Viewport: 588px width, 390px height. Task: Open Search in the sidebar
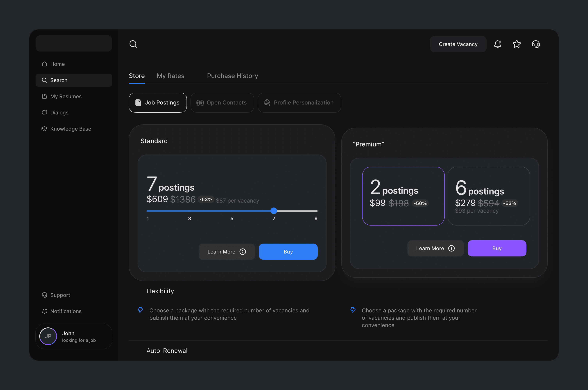74,80
